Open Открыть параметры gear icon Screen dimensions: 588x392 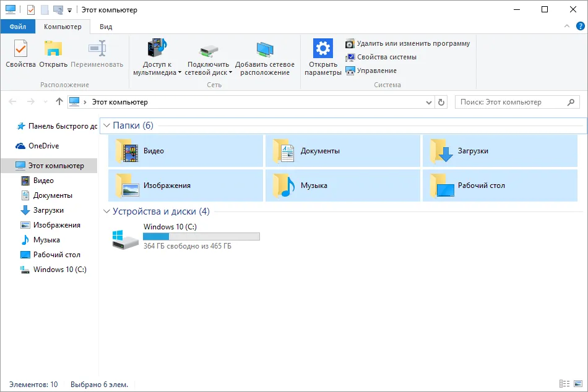tap(323, 48)
